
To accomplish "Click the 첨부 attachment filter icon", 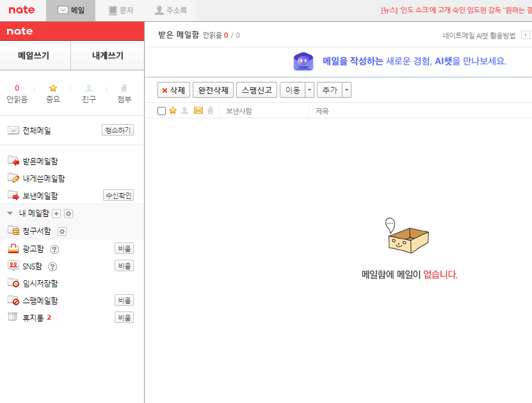I will coord(124,89).
